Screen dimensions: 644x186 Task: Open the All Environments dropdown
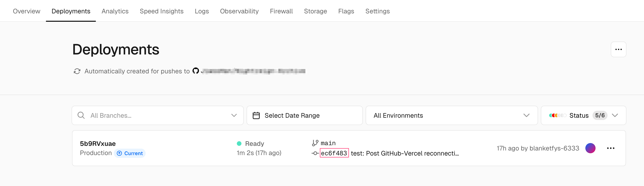[451, 115]
